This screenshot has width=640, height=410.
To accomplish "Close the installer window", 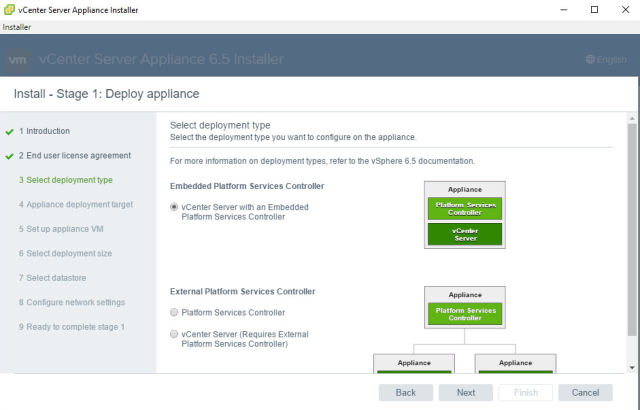I will click(625, 9).
